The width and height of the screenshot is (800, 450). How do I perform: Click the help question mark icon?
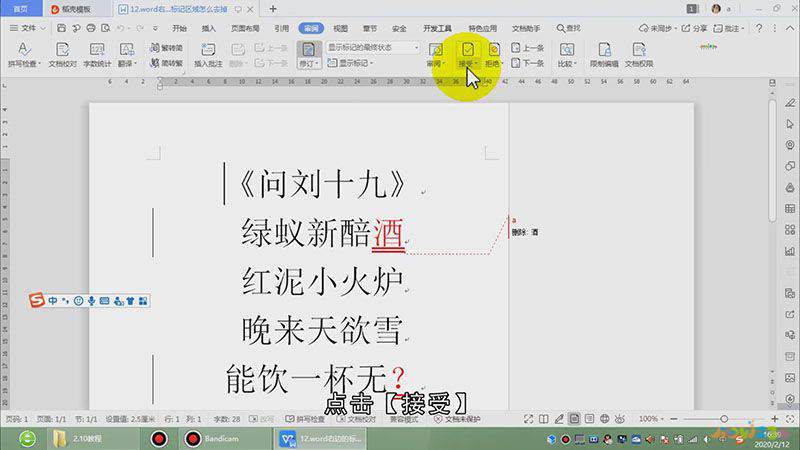pos(759,28)
